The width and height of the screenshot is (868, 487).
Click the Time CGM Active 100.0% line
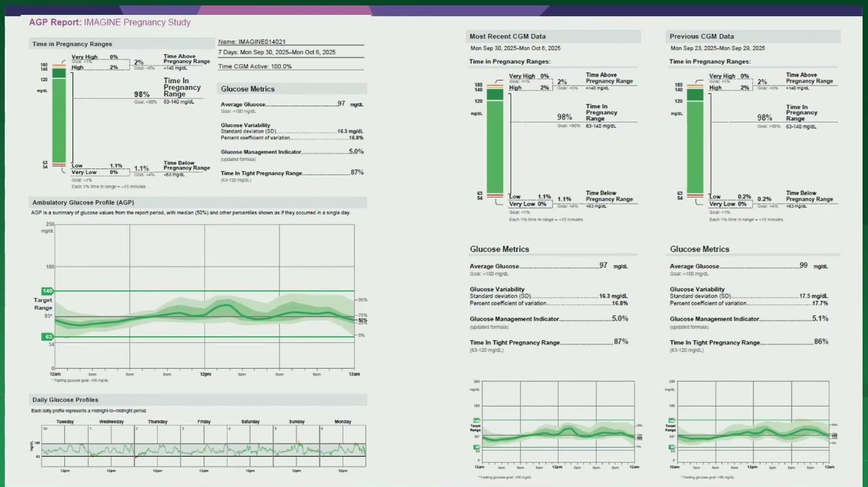click(x=255, y=66)
